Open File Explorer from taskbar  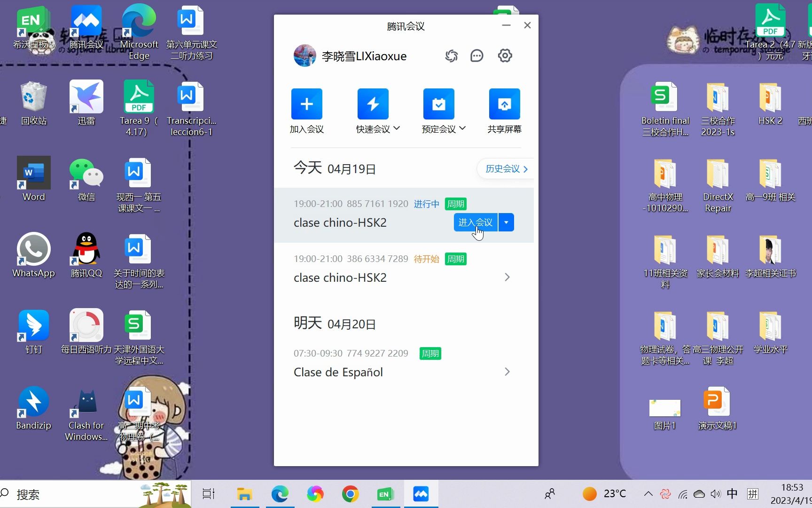tap(244, 494)
